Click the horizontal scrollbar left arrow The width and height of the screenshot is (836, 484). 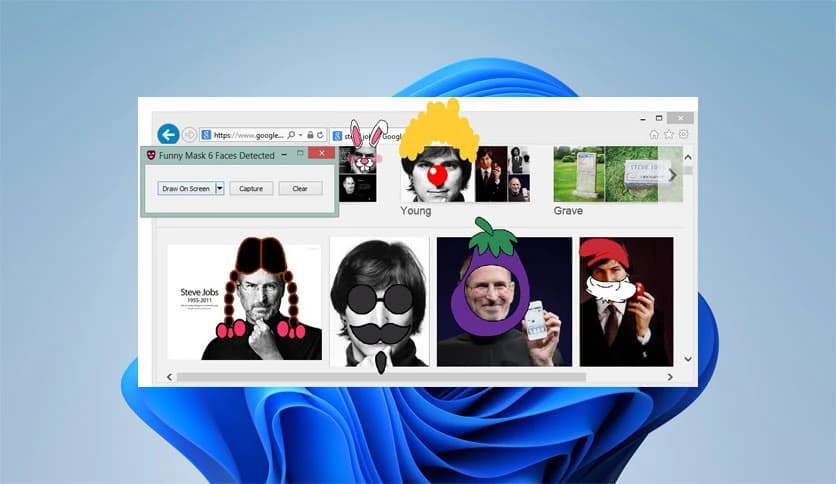pyautogui.click(x=170, y=377)
